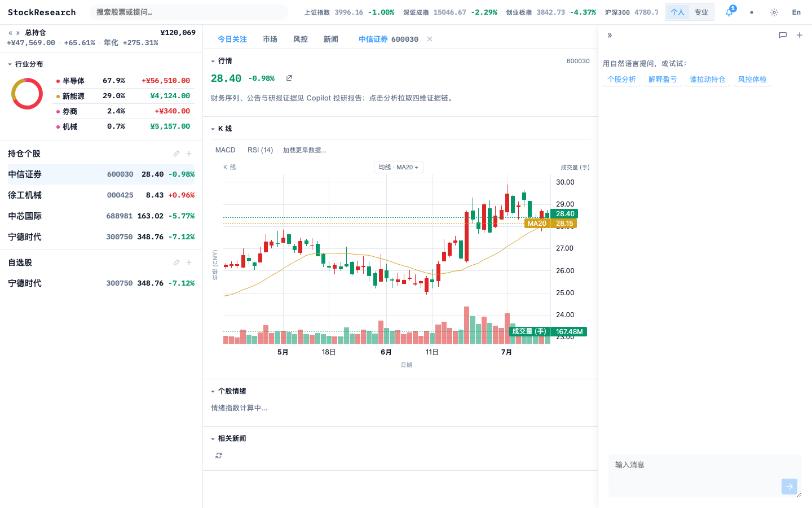
Task: Click the 机械 industry row
Action: [123, 126]
